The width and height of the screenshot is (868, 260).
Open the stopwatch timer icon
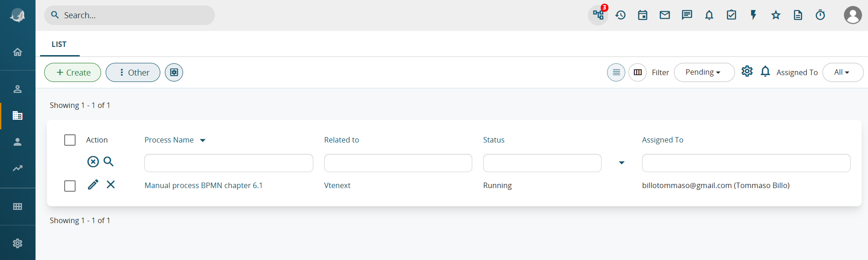[820, 15]
